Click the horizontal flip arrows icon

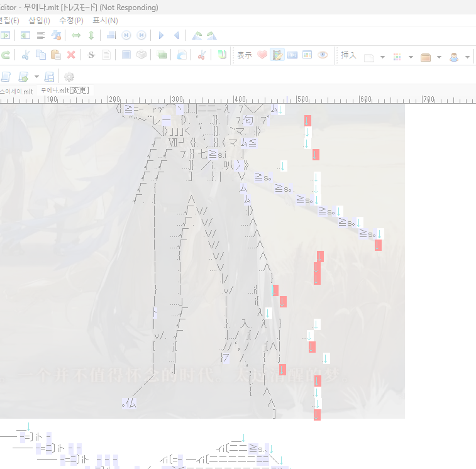tap(76, 35)
